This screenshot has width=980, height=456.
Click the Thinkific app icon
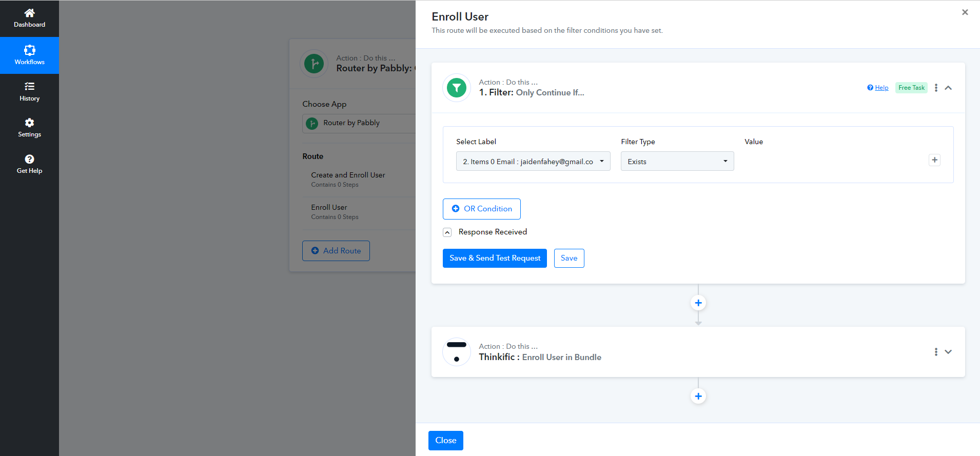[456, 352]
